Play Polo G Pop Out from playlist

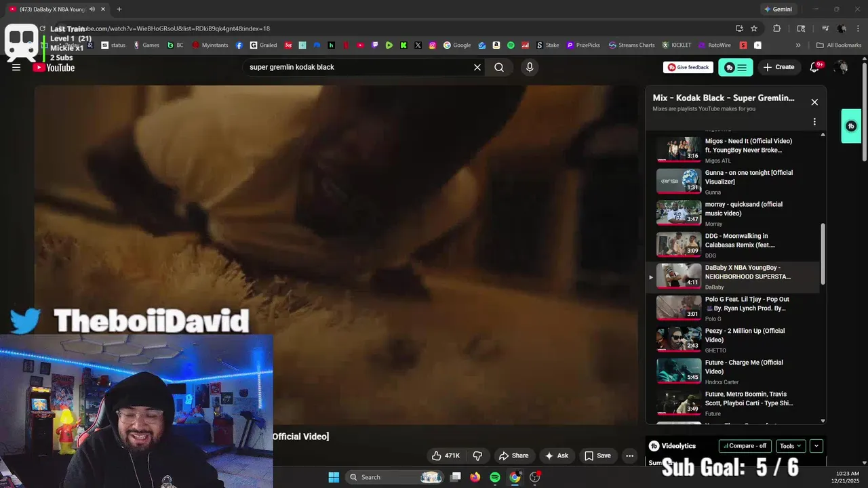click(x=732, y=308)
